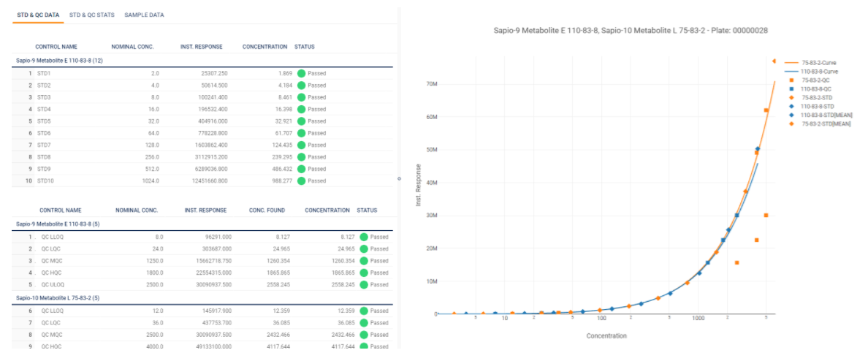Image resolution: width=868 pixels, height=361 pixels.
Task: Click the green status icon in STD10 row
Action: [x=301, y=180]
